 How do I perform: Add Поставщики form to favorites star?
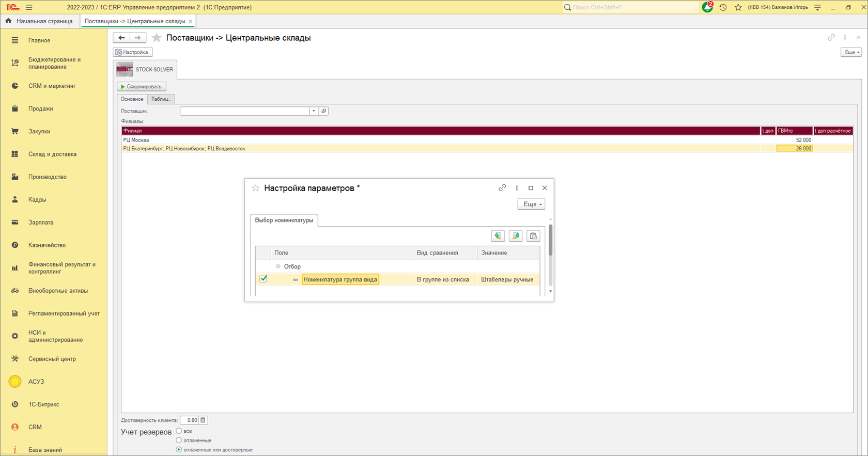click(157, 38)
